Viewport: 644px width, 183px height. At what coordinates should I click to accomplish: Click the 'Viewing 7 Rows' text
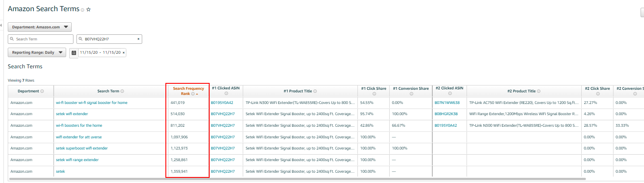click(21, 80)
